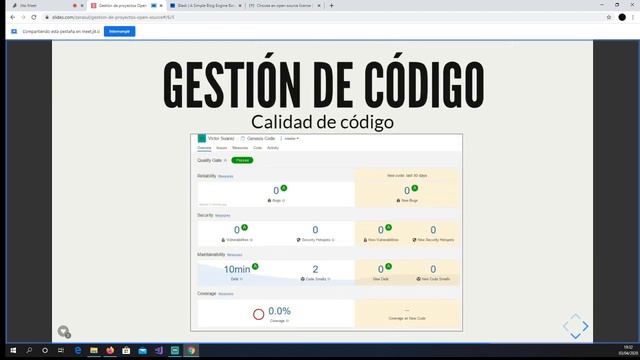Open Mail app from taskbar
Image resolution: width=640 pixels, height=360 pixels.
click(142, 350)
